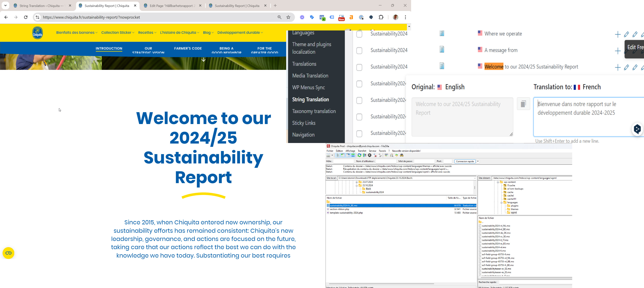The width and height of the screenshot is (644, 288).
Task: Collapse languages folder in remote tree
Action: (x=501, y=202)
